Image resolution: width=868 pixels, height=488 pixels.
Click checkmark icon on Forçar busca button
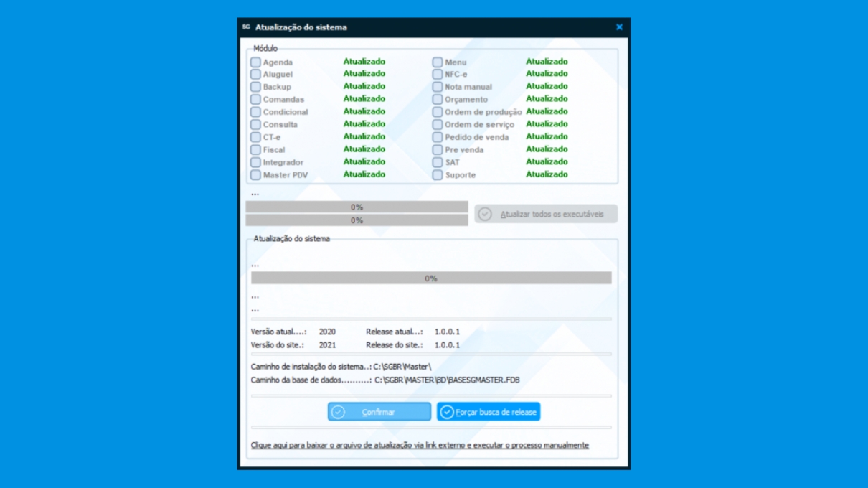[x=447, y=412]
